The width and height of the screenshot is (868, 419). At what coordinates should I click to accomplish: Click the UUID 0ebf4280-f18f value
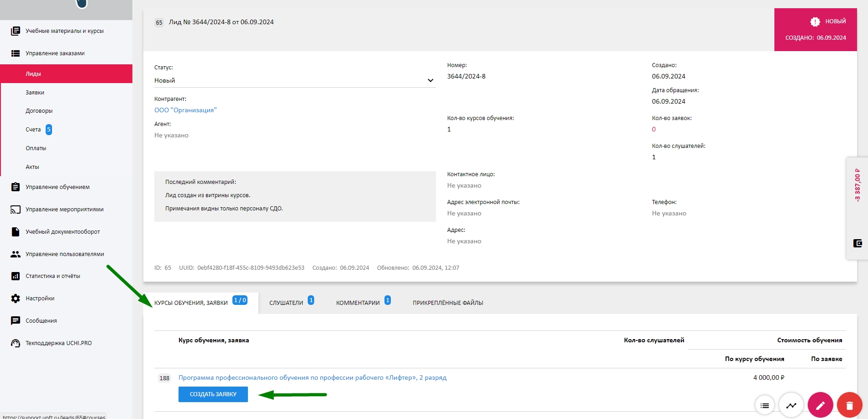251,268
